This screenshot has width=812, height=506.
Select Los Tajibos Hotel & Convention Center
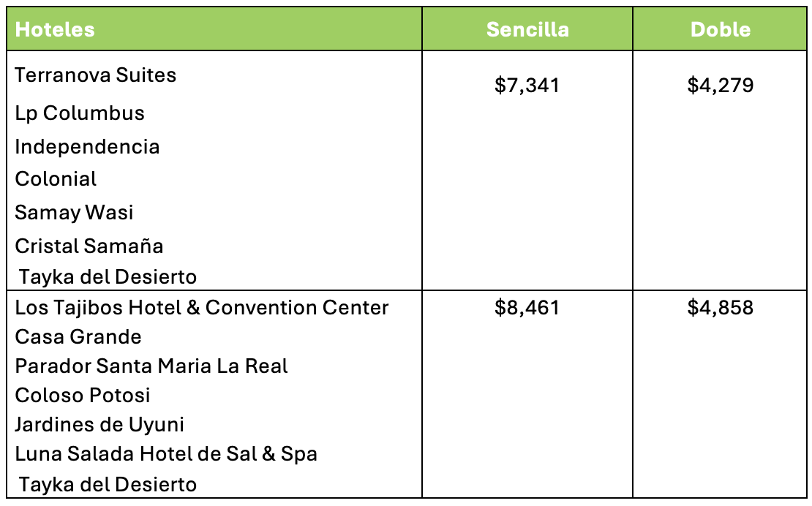[201, 307]
